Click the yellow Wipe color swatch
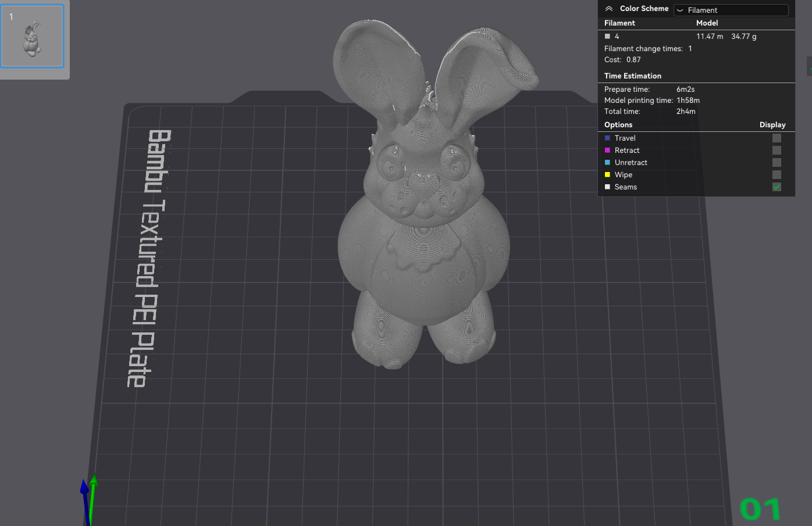Viewport: 812px width, 526px height. (607, 174)
